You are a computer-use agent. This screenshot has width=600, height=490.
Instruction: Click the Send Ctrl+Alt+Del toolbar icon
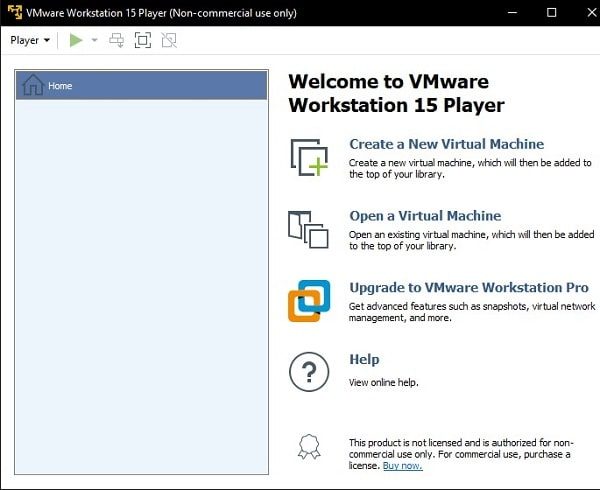(116, 40)
